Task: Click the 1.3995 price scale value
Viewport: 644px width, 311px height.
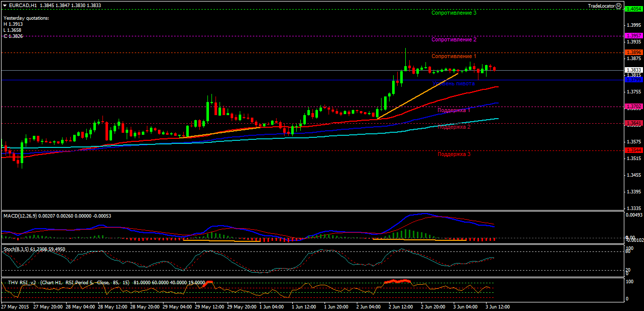Action: [634, 25]
